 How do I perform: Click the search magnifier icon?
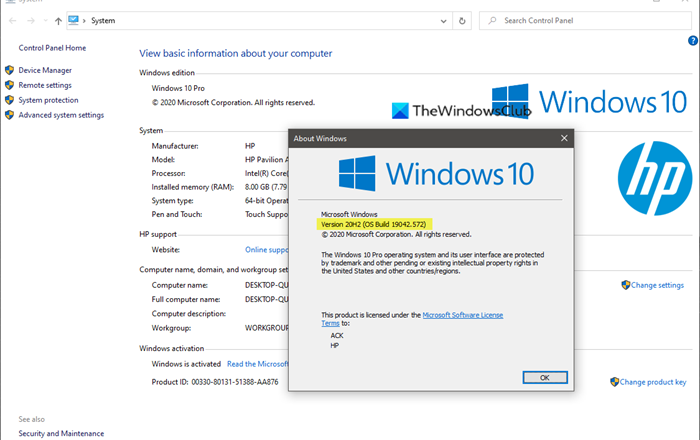pos(492,21)
